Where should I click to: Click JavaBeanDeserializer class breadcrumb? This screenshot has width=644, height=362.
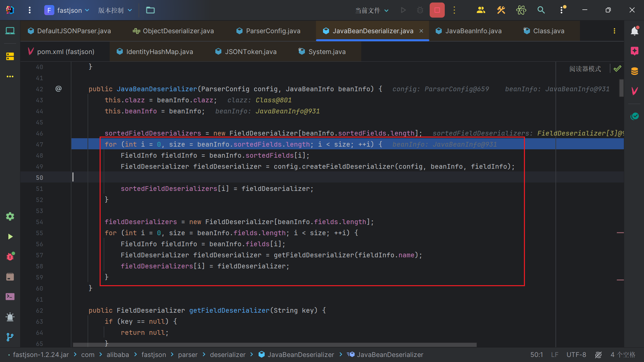pos(297,355)
